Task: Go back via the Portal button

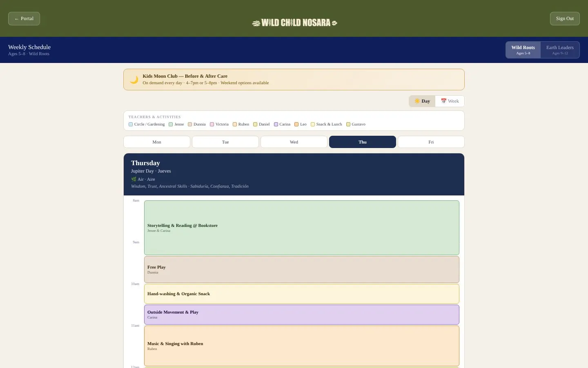Action: 24,18
